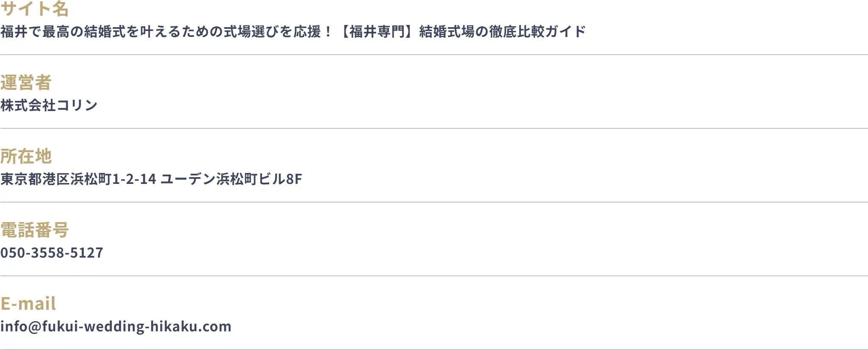Click the サイト名 heading label

tap(34, 8)
